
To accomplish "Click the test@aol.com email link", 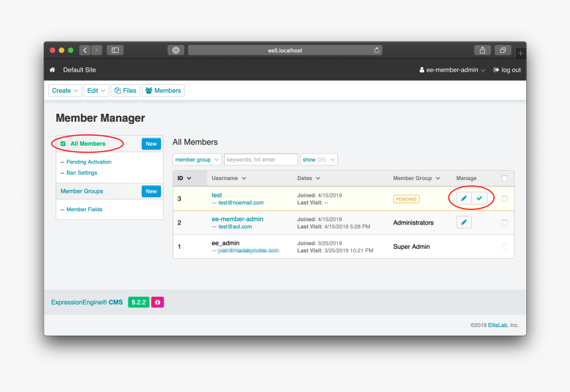I will (235, 226).
